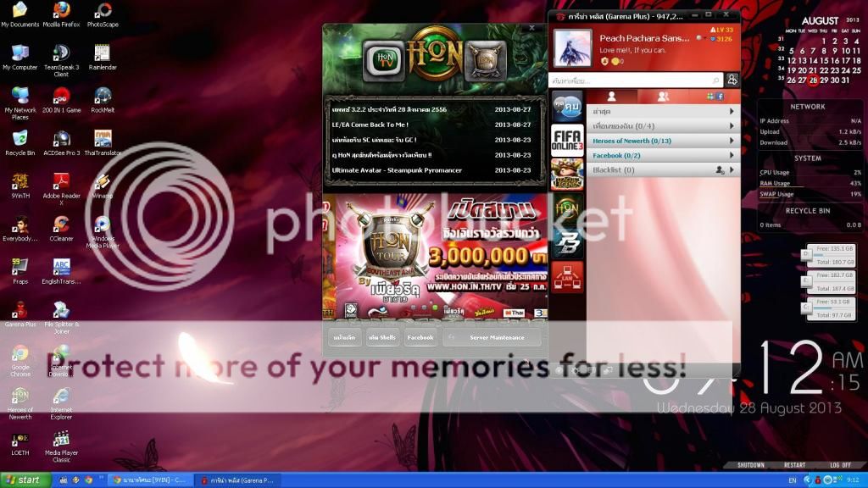Click the Facebook button in HoN launcher
The image size is (868, 488).
(420, 337)
